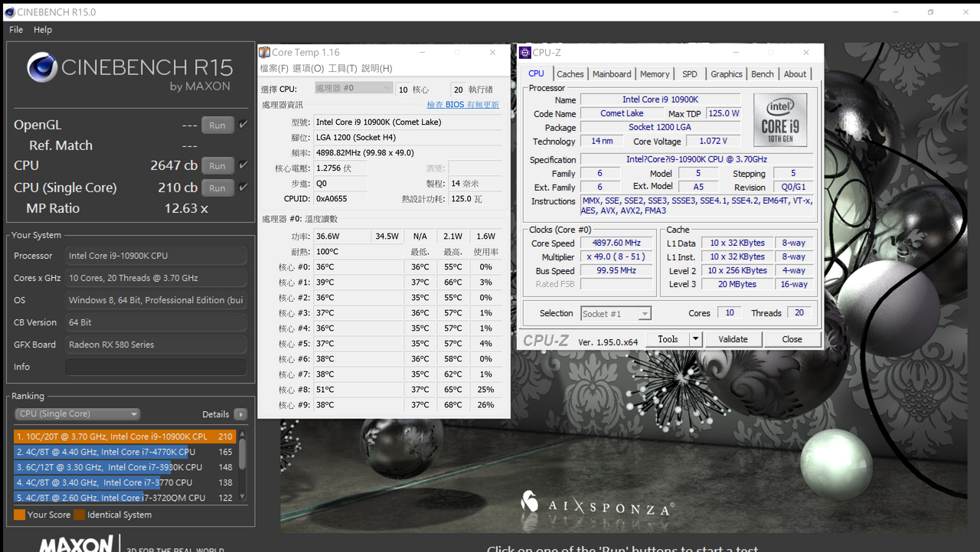Click the CPU-Z Threads value field 20
980x552 pixels.
click(799, 312)
